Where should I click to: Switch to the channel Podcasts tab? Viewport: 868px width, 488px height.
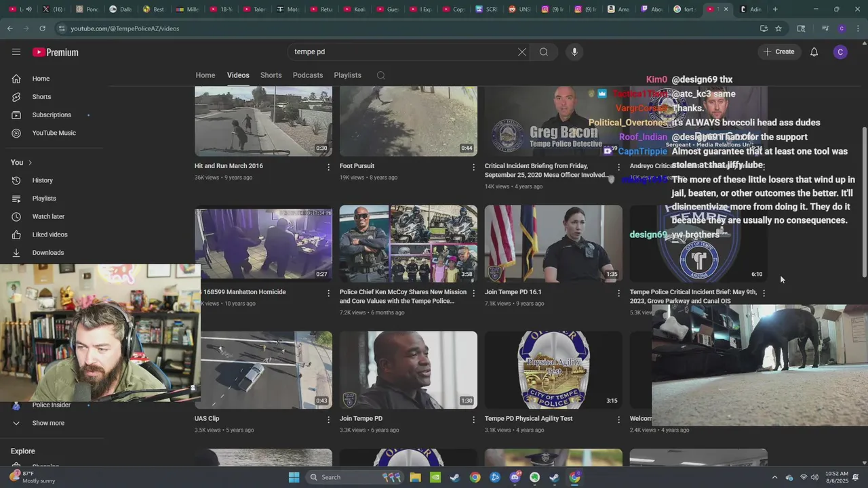click(x=308, y=75)
